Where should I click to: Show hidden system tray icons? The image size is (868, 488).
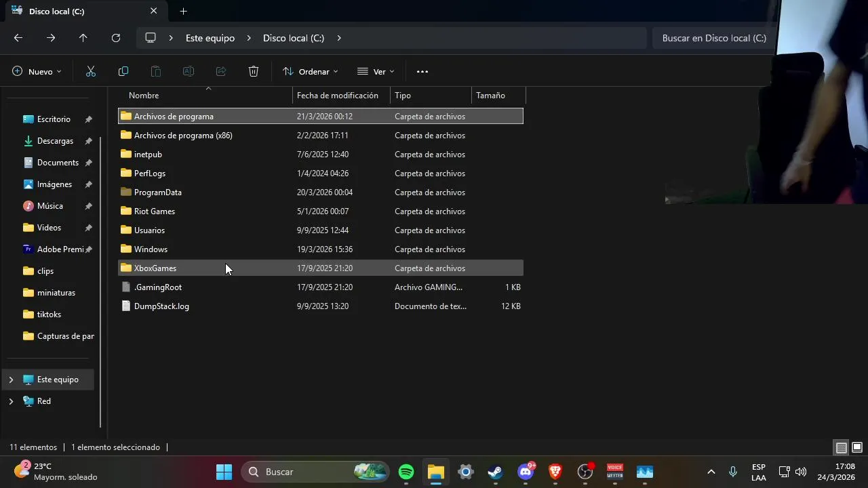[x=711, y=472]
